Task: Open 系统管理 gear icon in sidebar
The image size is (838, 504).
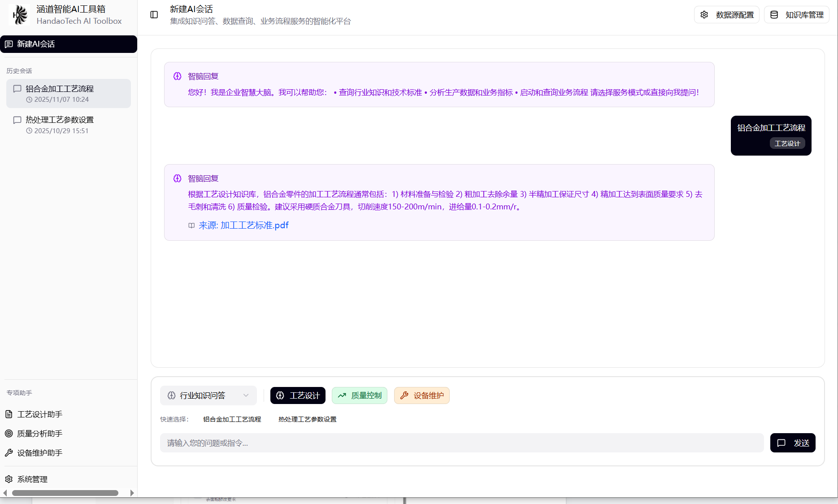Action: [x=9, y=479]
